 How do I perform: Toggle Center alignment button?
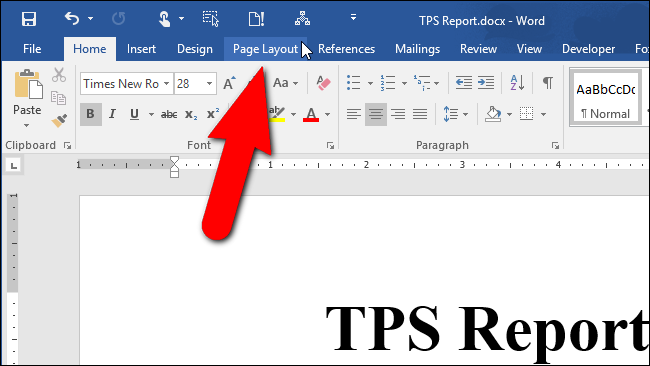(376, 114)
